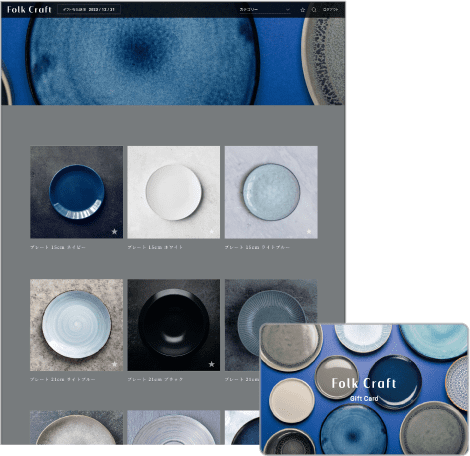Click the 'プレート 21cm ブラック' product name

point(155,379)
